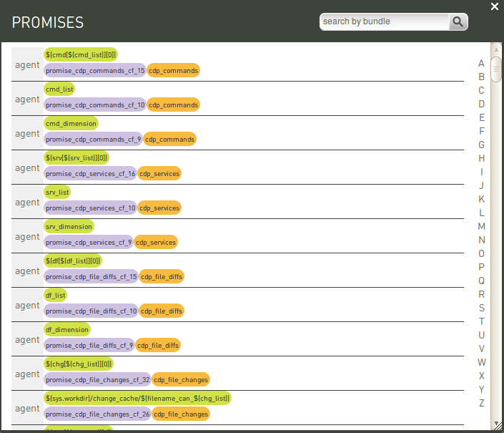The width and height of the screenshot is (504, 433).
Task: Jump to letter N in index
Action: (481, 240)
